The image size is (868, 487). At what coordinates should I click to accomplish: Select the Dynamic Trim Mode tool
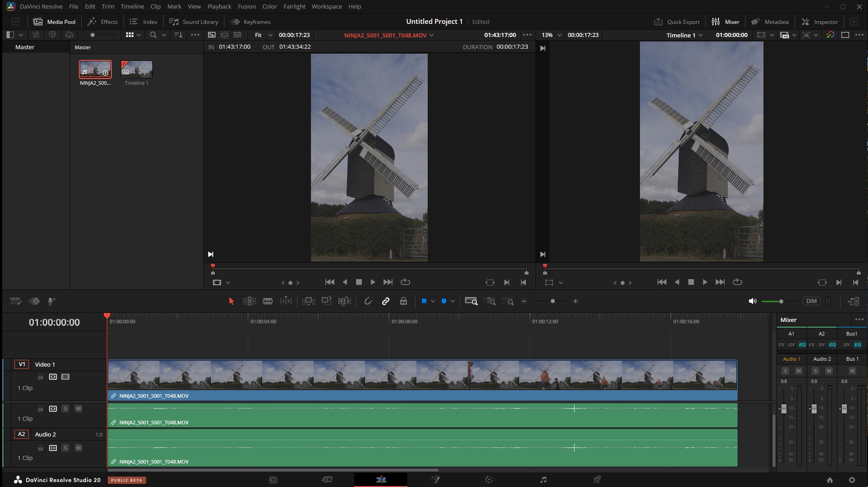point(286,301)
